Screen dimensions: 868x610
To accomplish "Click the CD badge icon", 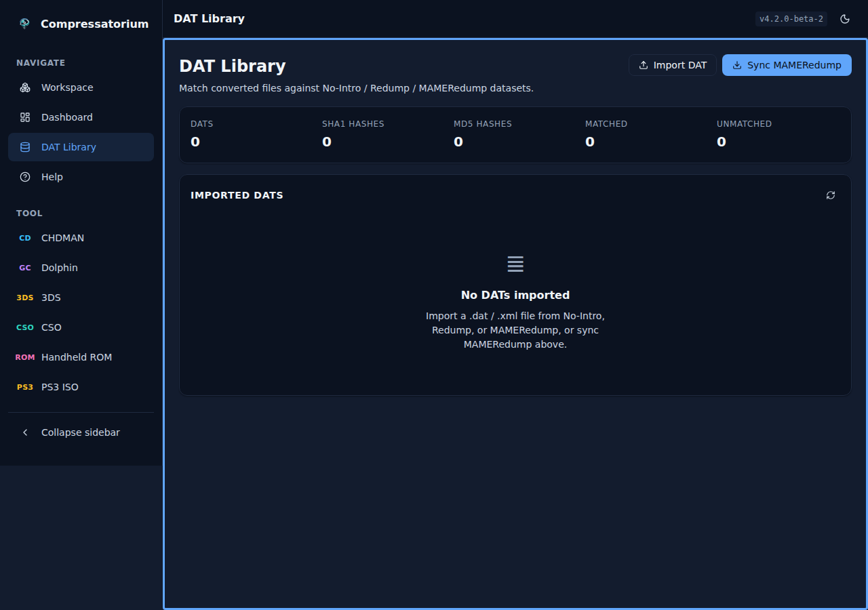I will (25, 238).
